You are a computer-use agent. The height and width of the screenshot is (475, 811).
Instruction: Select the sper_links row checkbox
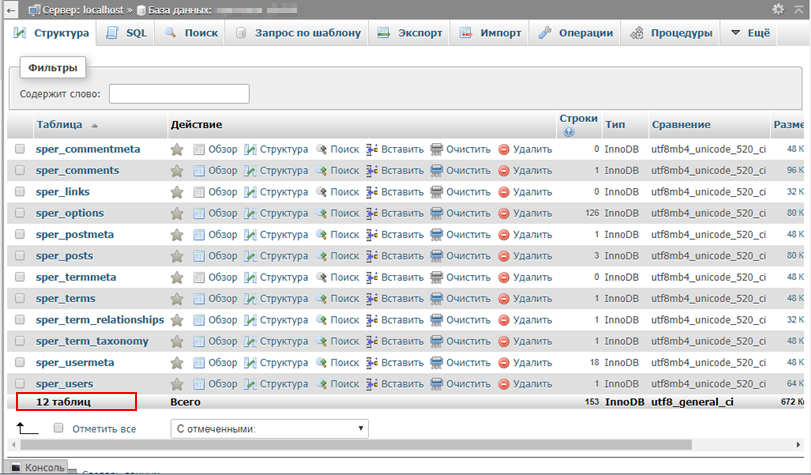[20, 191]
